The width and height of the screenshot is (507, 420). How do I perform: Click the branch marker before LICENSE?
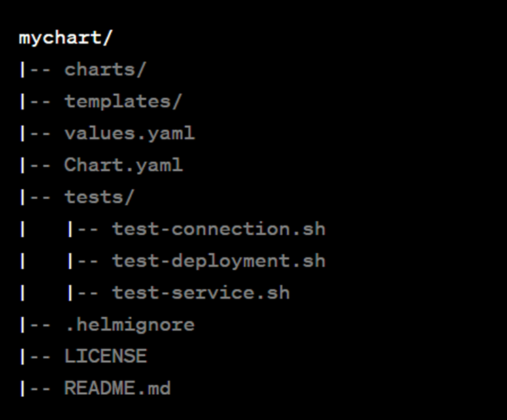pos(35,356)
